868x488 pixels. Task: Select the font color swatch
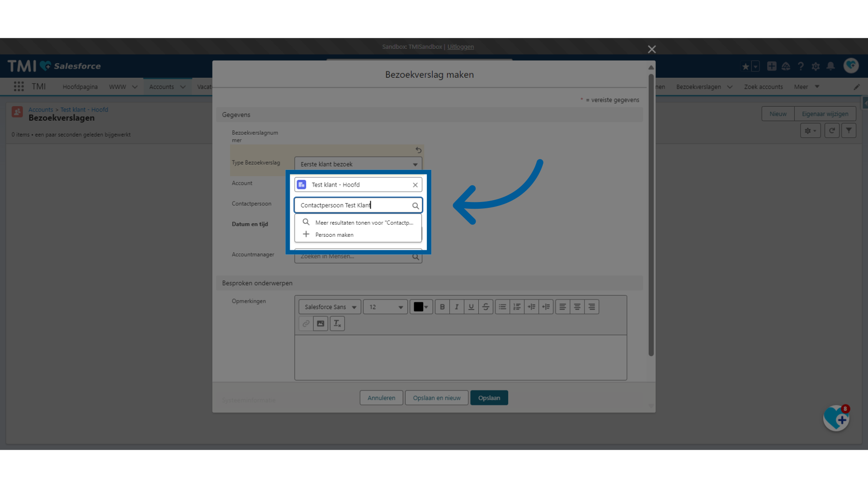418,306
